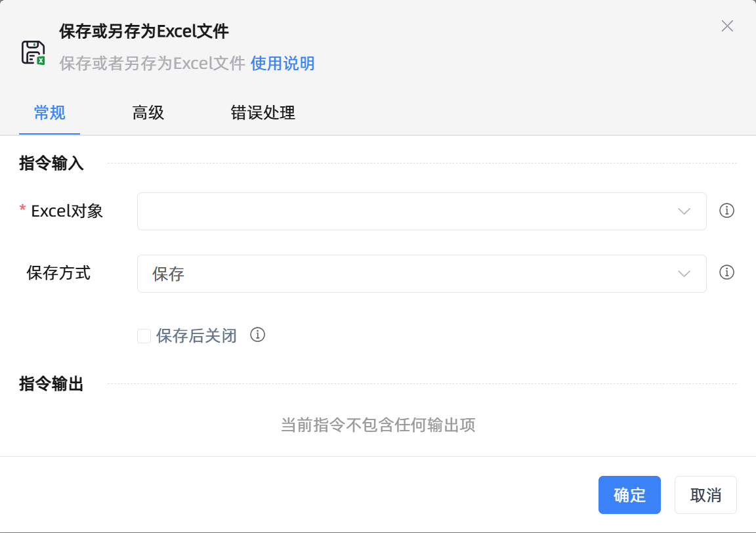Click the Excel save instruction icon in header

pyautogui.click(x=32, y=52)
